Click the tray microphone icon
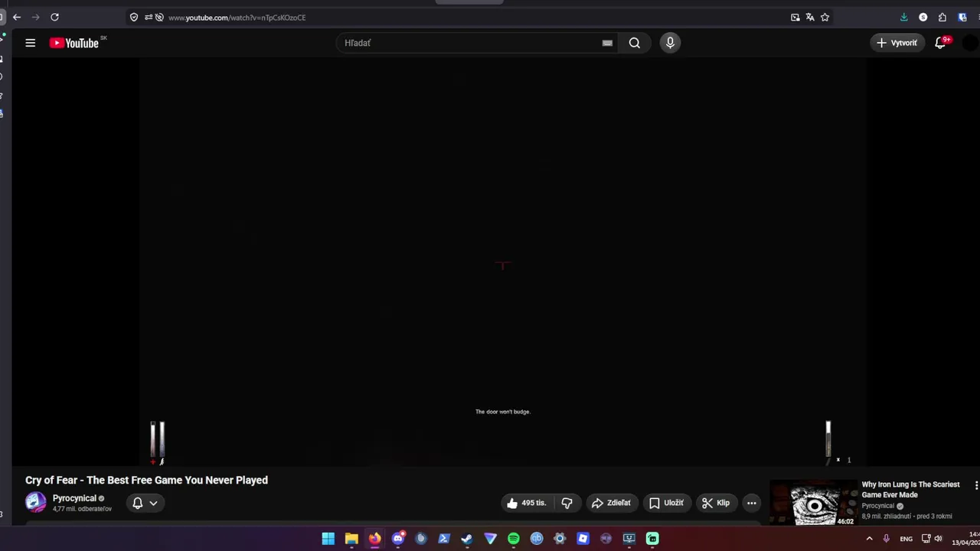980x551 pixels. [x=886, y=539]
